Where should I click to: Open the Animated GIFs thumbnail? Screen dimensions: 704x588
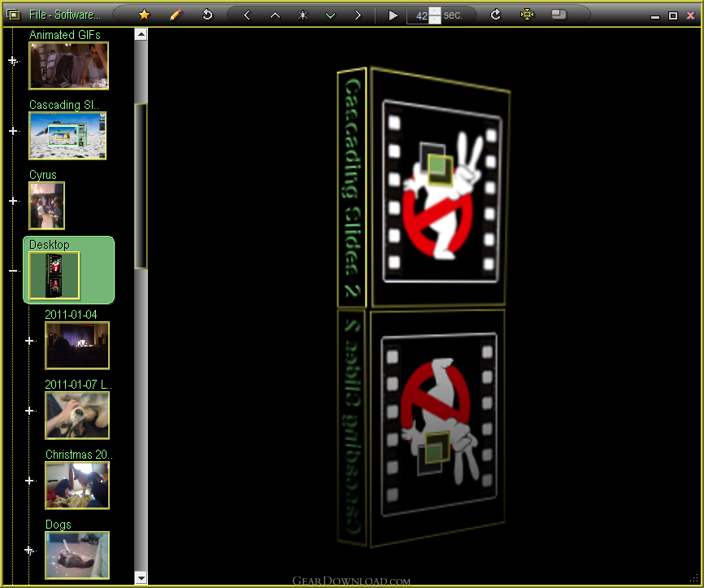coord(69,66)
